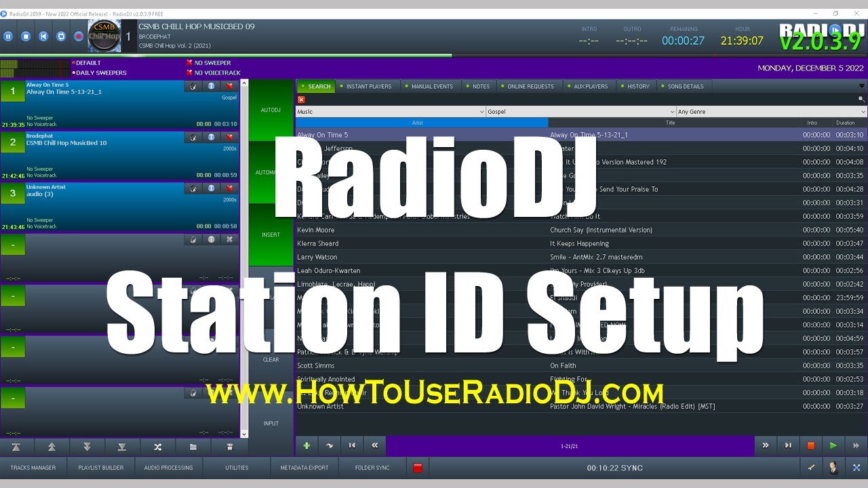This screenshot has width=868, height=488.
Task: Move selected track to playlist top
Action: [x=16, y=447]
